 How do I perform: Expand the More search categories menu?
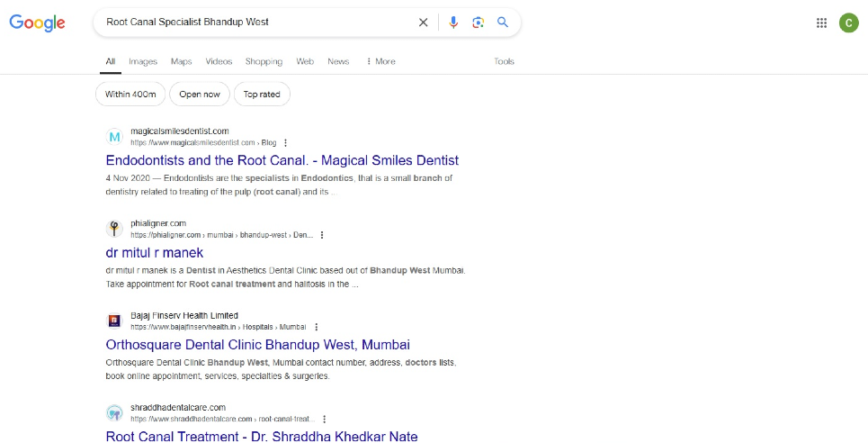pyautogui.click(x=380, y=61)
